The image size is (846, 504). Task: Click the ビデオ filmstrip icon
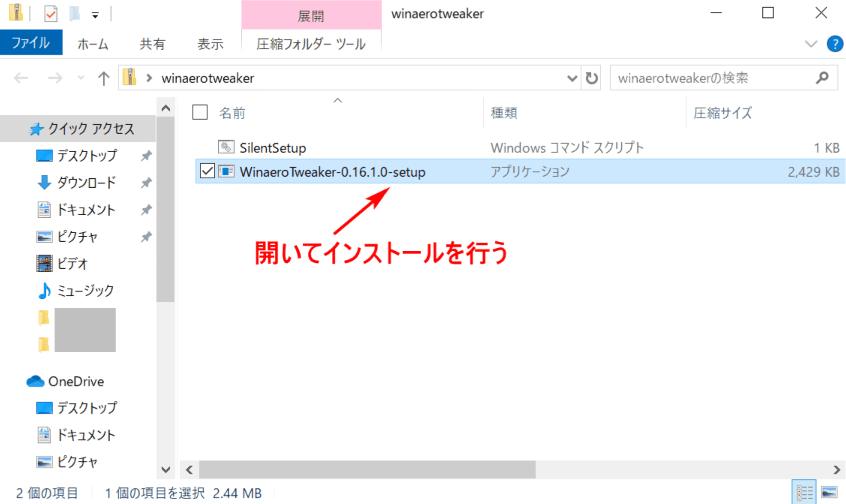coord(44,263)
